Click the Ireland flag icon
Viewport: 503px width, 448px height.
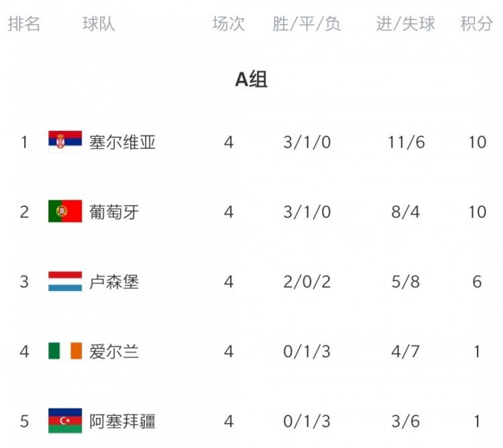(65, 351)
